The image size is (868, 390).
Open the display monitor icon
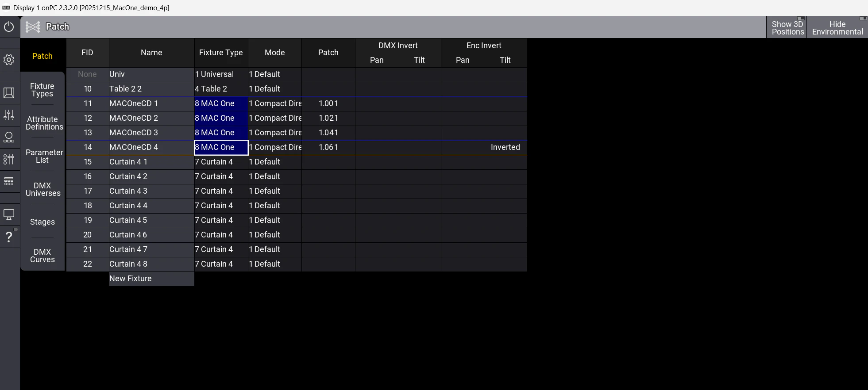pyautogui.click(x=9, y=214)
